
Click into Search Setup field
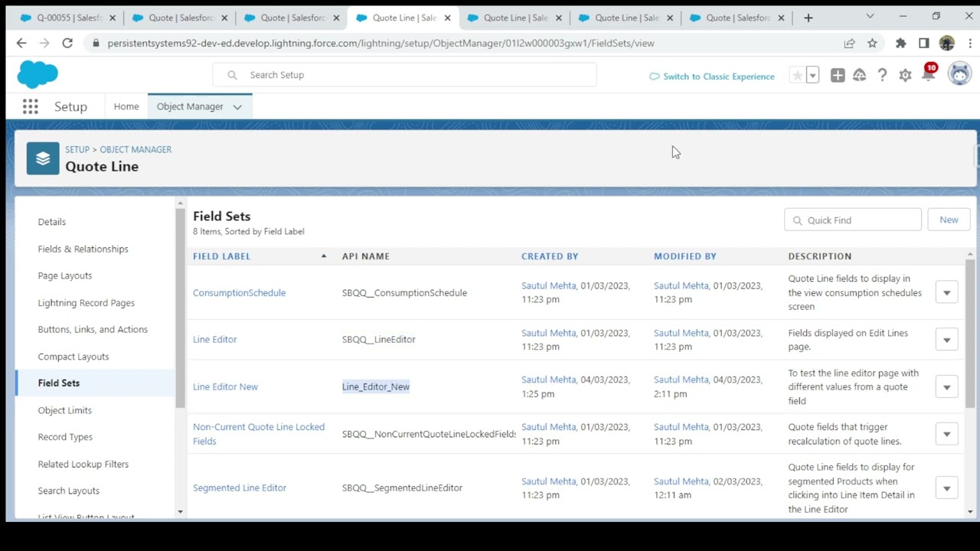point(404,75)
